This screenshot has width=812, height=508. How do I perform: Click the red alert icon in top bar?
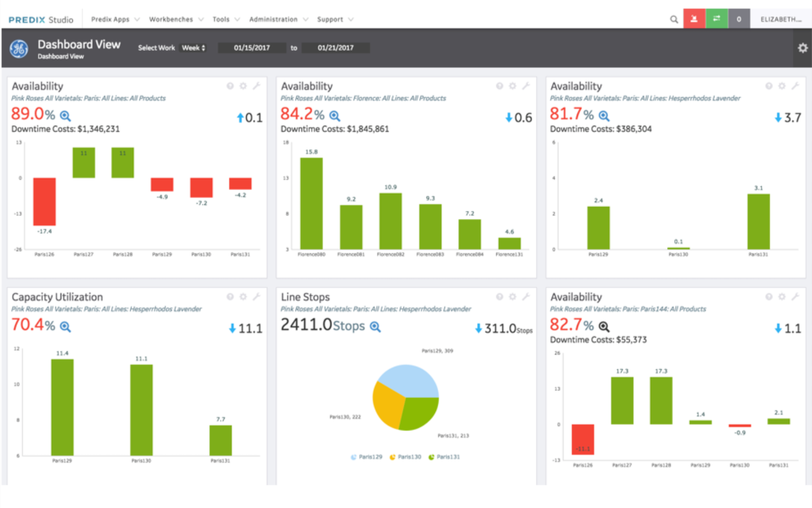click(x=694, y=19)
